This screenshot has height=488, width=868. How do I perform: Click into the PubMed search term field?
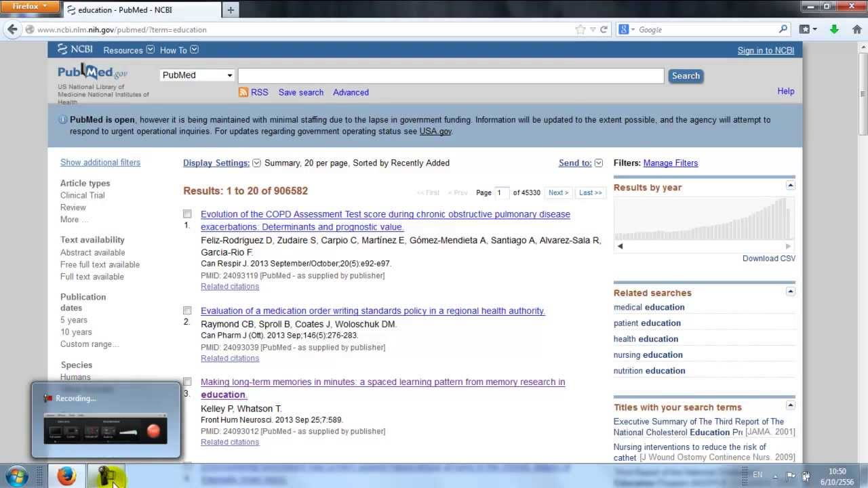point(451,76)
